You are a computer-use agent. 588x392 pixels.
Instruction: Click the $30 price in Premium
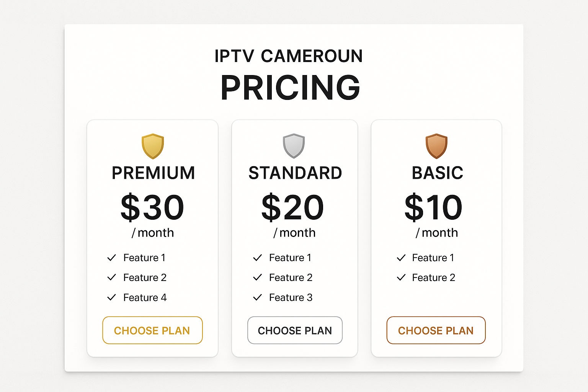(152, 207)
